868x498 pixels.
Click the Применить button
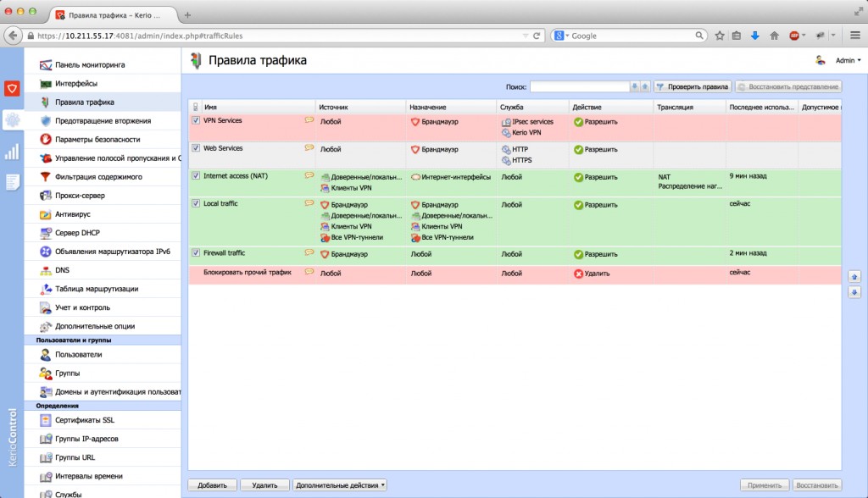(765, 485)
